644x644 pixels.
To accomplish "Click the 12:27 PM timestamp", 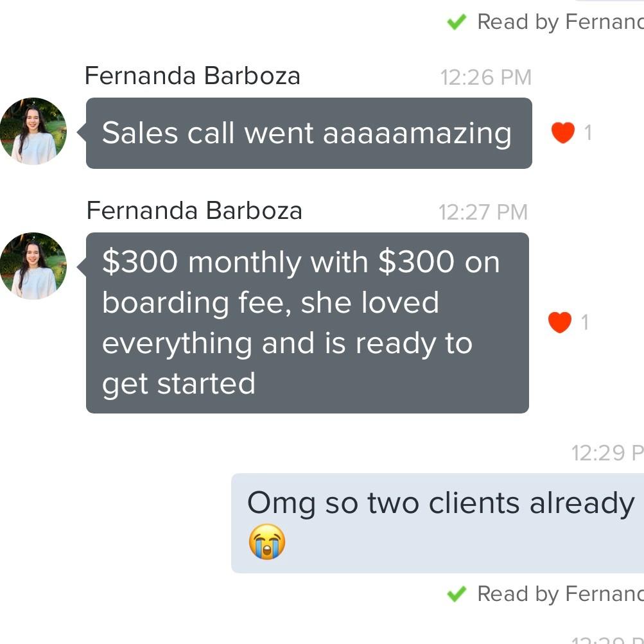I will pos(483,212).
